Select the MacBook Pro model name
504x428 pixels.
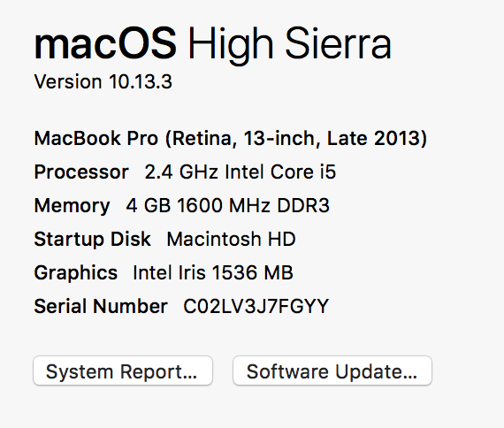coord(96,138)
